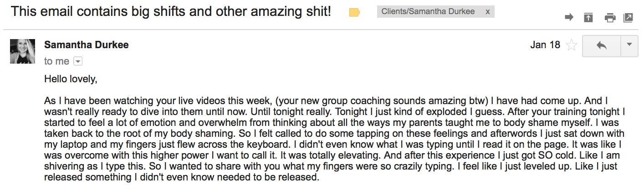Click the "Hello lovely," greeting line

[71, 79]
